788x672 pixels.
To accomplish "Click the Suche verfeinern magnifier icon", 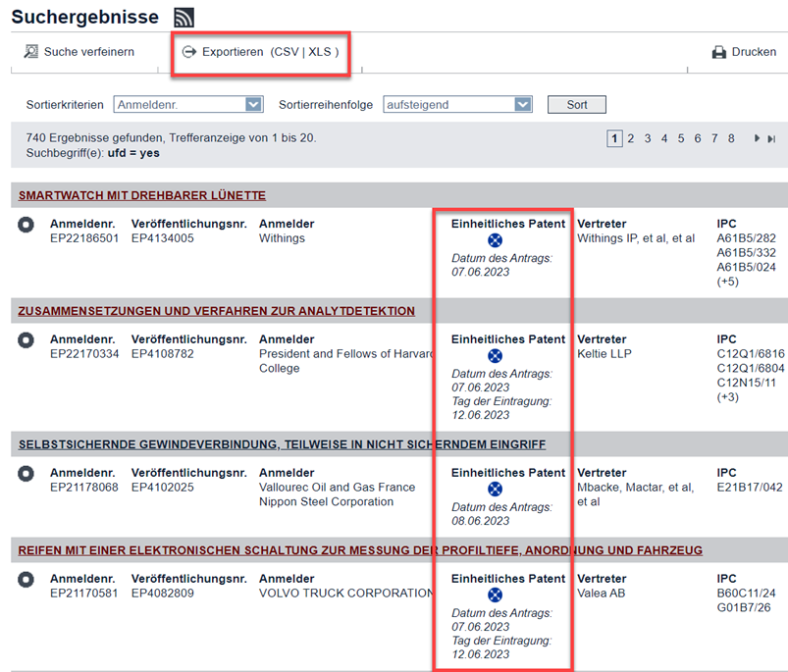I will [31, 52].
